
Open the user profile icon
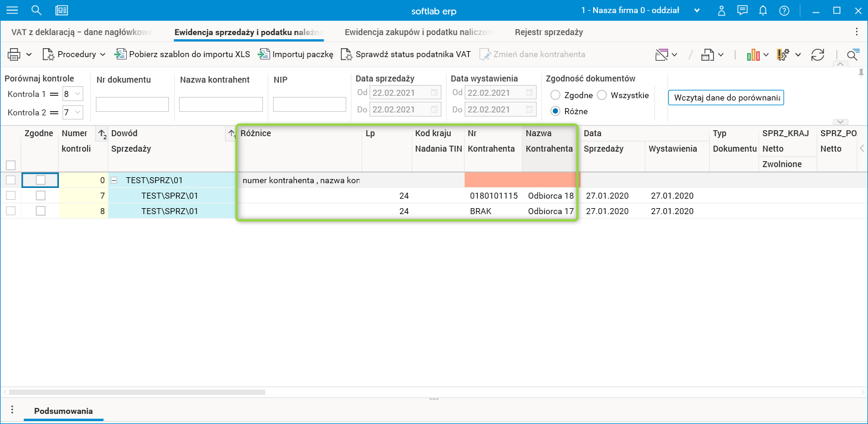[722, 10]
